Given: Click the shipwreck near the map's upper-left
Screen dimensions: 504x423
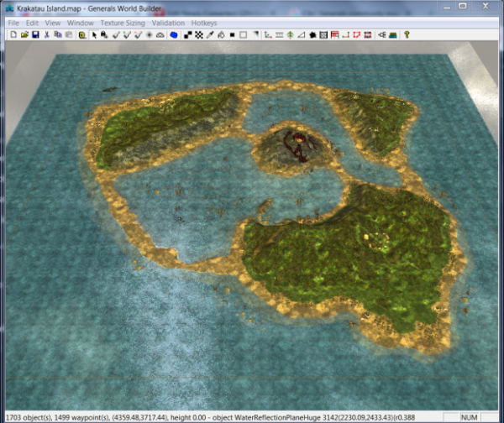Looking at the screenshot, I should tap(109, 89).
